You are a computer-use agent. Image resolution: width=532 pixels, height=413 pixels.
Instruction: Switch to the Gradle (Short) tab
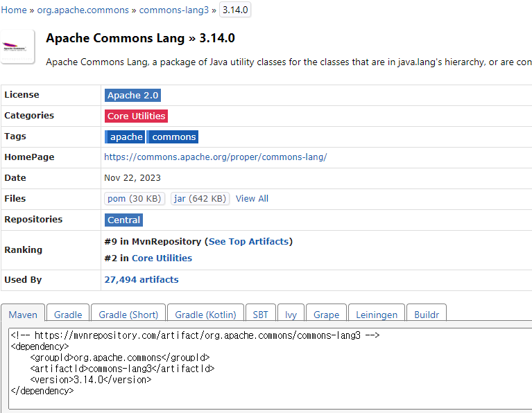[128, 315]
